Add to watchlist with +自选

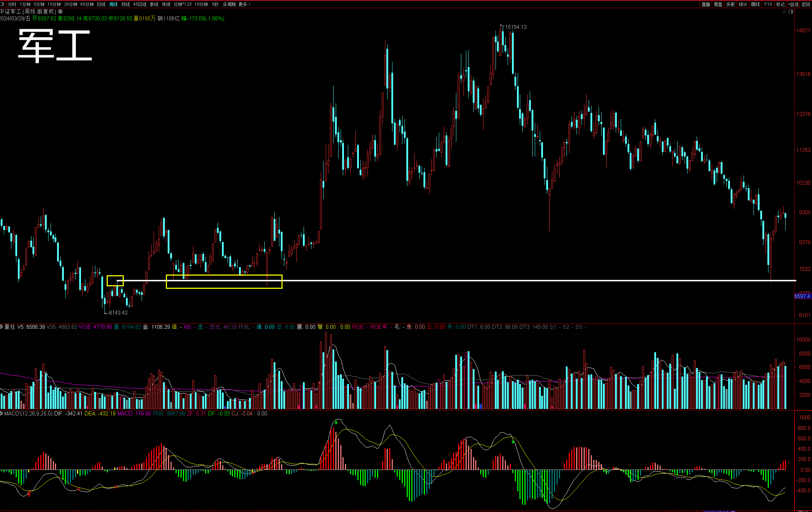793,4
